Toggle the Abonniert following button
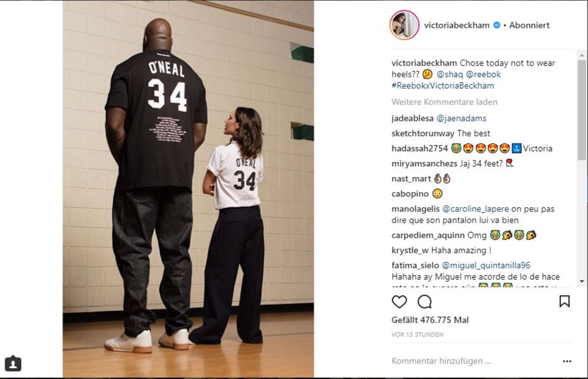 (x=529, y=25)
